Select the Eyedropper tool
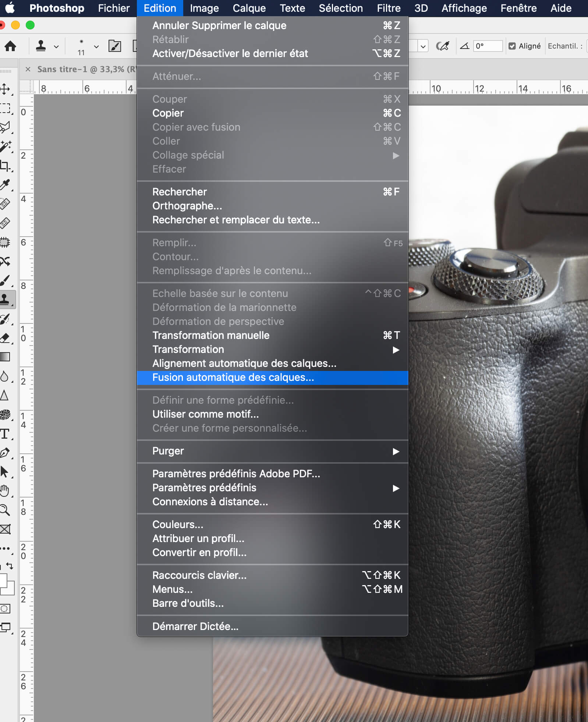The image size is (588, 722). 5,185
